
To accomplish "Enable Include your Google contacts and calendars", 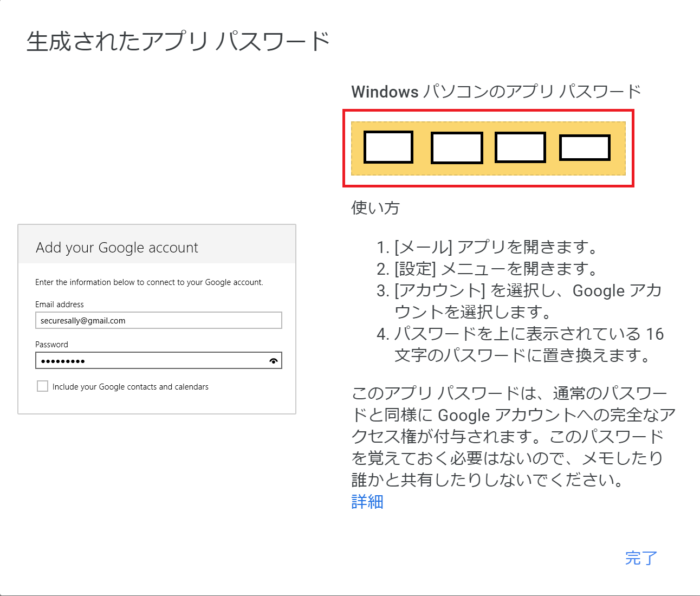I will (x=42, y=386).
